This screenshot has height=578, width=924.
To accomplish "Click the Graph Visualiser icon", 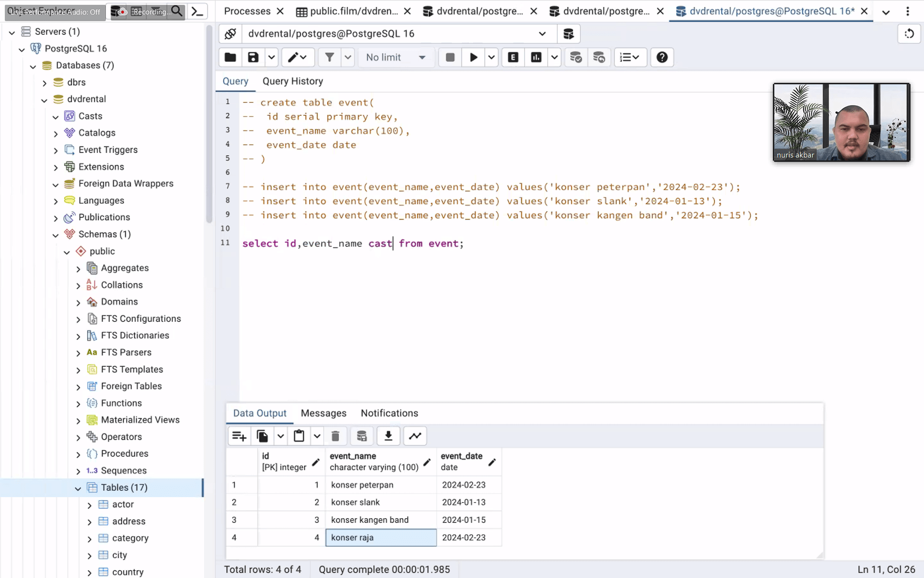I will (x=415, y=436).
